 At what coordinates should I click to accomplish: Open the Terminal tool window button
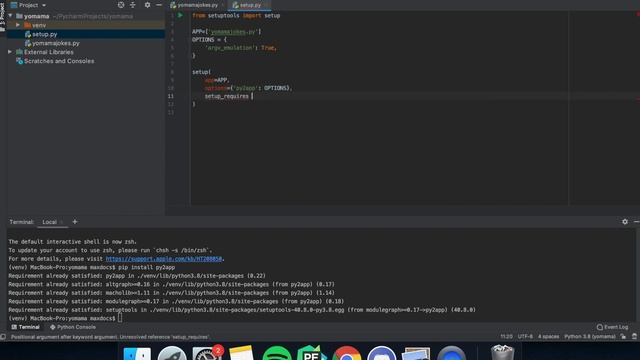pyautogui.click(x=25, y=327)
